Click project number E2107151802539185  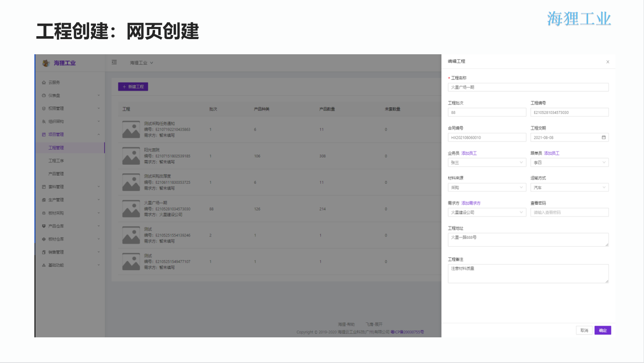click(x=173, y=156)
